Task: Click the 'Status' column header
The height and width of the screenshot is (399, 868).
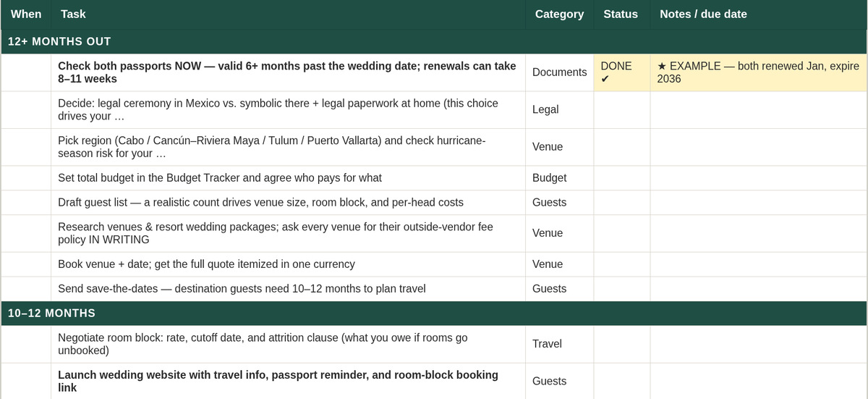Action: (621, 14)
